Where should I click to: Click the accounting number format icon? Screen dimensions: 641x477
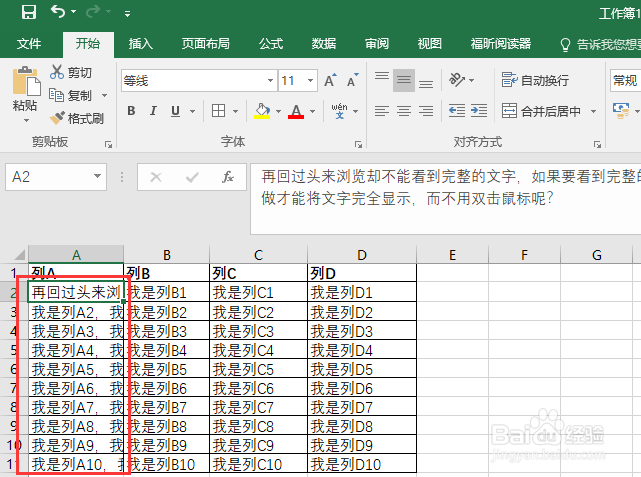[621, 111]
